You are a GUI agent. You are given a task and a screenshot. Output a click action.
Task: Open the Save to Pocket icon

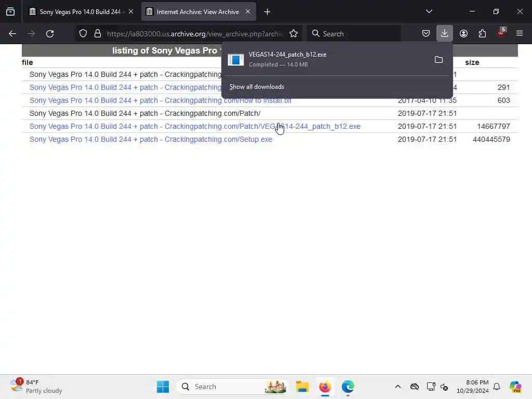[426, 33]
